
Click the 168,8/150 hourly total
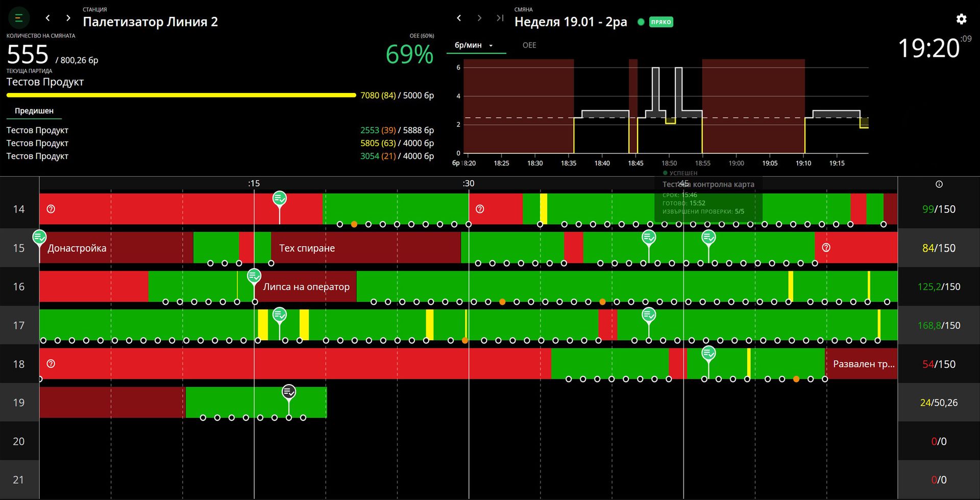click(939, 325)
